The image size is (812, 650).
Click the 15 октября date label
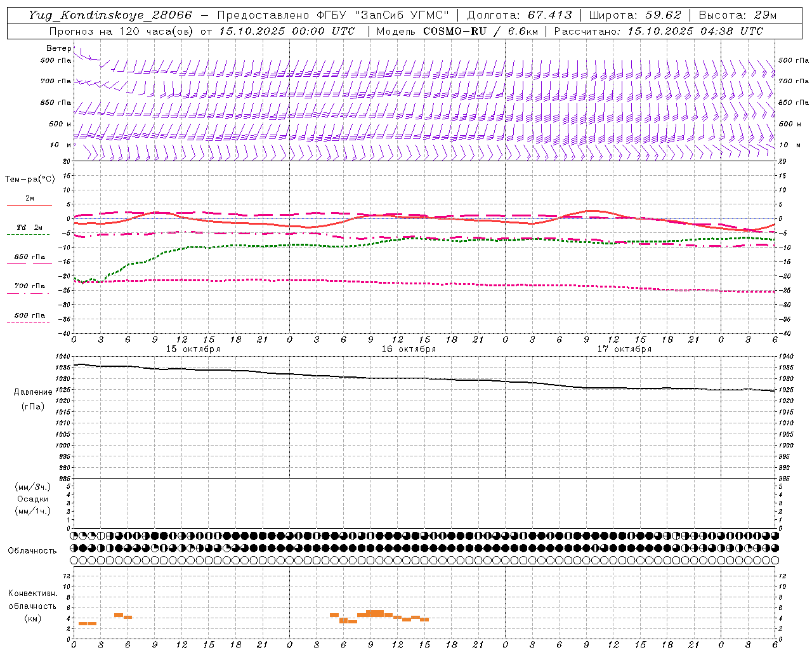193,349
